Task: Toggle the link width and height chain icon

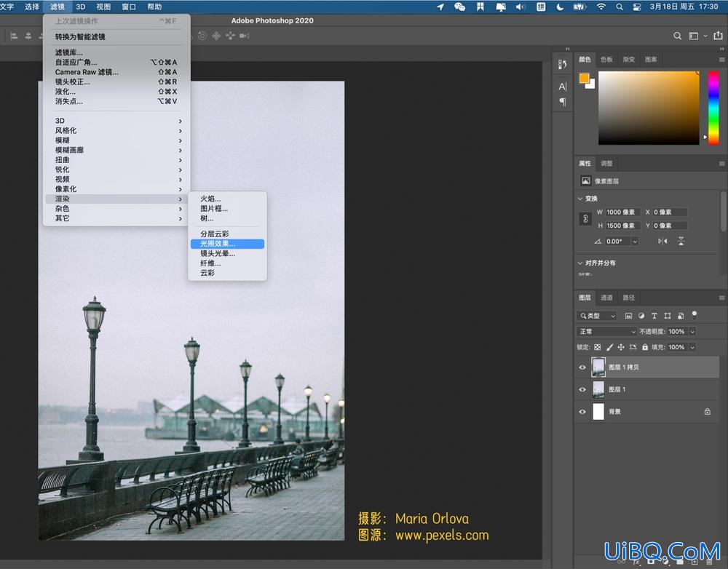Action: 585,219
